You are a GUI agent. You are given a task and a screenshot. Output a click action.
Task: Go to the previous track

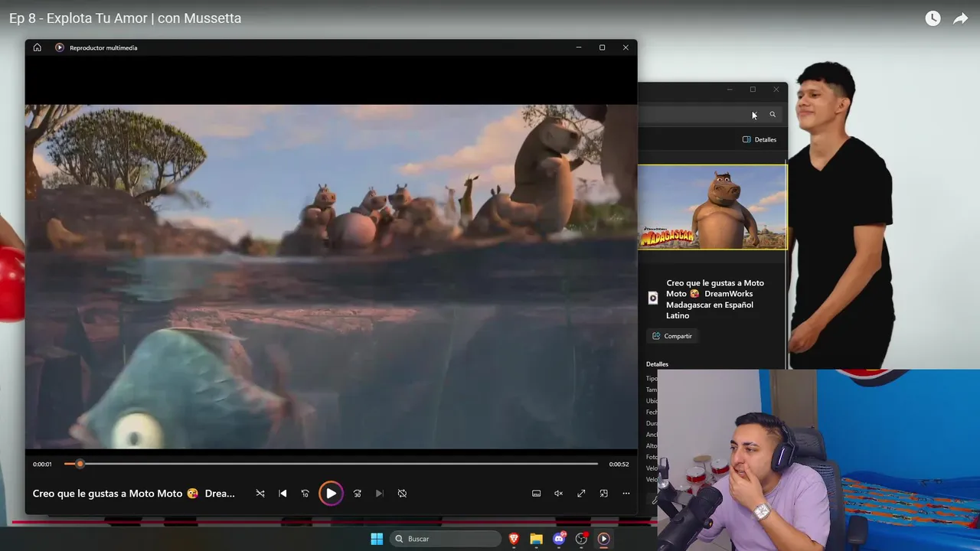coord(283,494)
